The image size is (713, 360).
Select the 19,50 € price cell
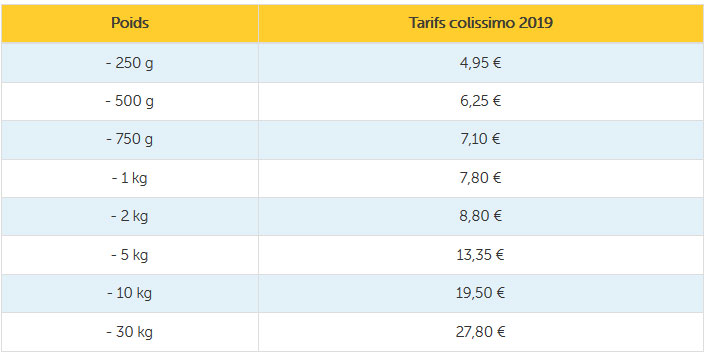tap(481, 293)
